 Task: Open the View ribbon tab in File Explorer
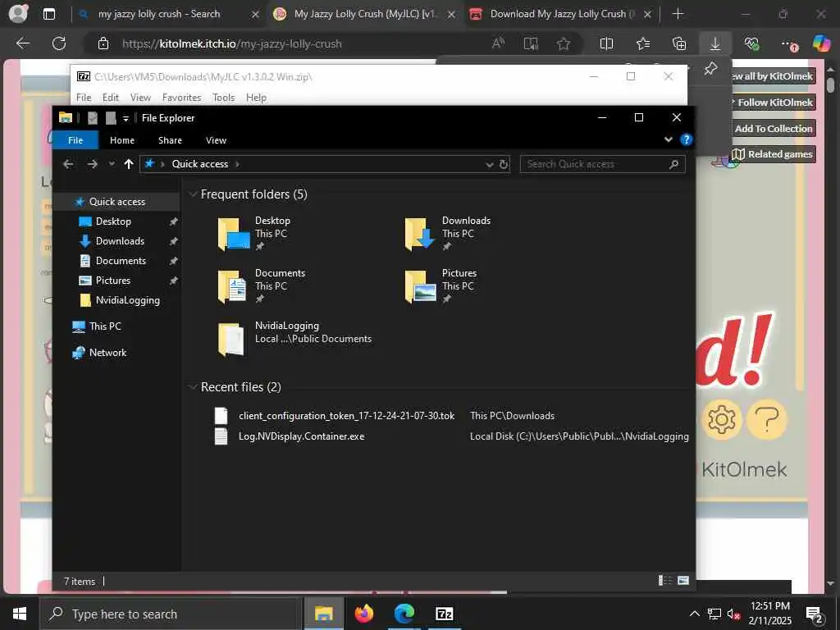216,139
